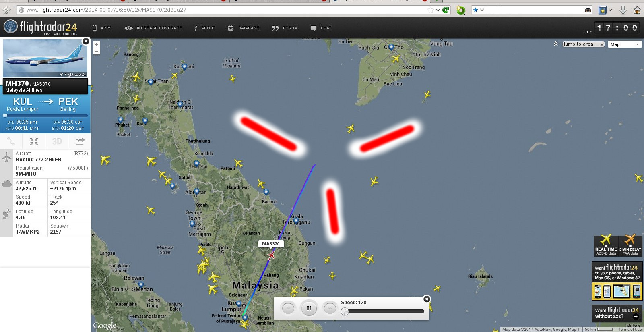Open the Flightradar24 mobile apps ad banner
This screenshot has height=332, width=644.
[617, 281]
